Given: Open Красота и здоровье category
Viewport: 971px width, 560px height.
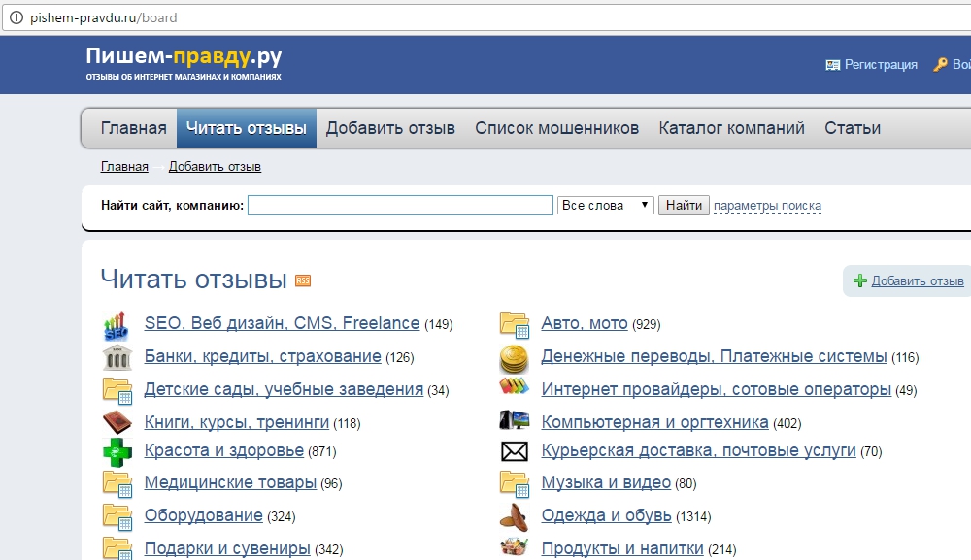Looking at the screenshot, I should (224, 450).
